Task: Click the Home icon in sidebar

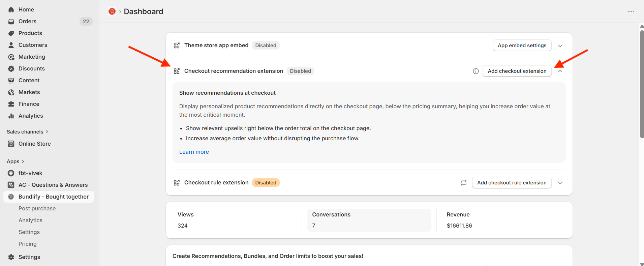Action: coord(11,10)
